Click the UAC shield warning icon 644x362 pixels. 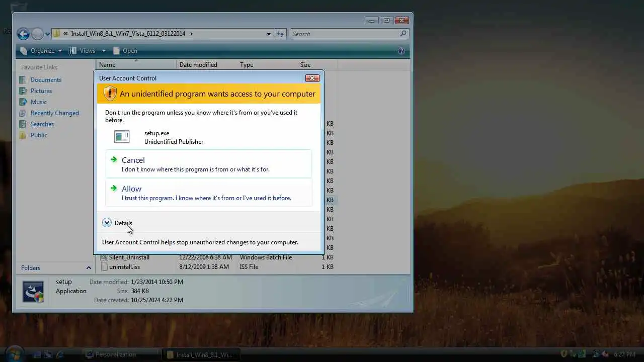click(110, 94)
